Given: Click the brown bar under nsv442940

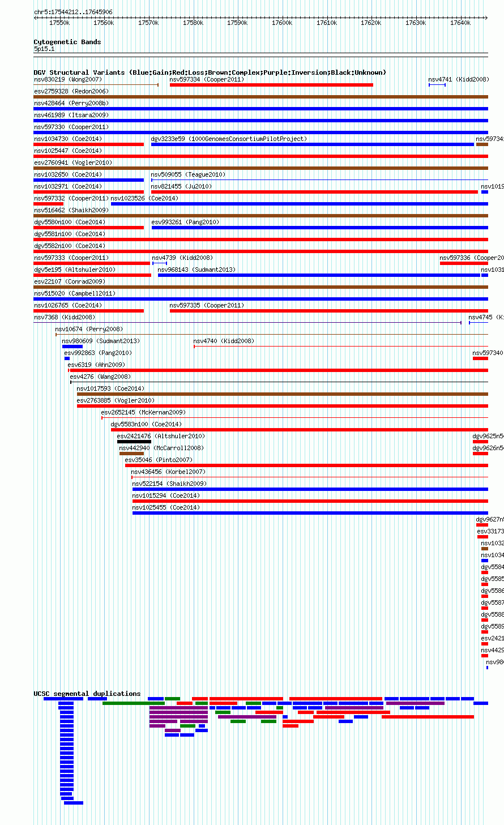Looking at the screenshot, I should (x=131, y=454).
